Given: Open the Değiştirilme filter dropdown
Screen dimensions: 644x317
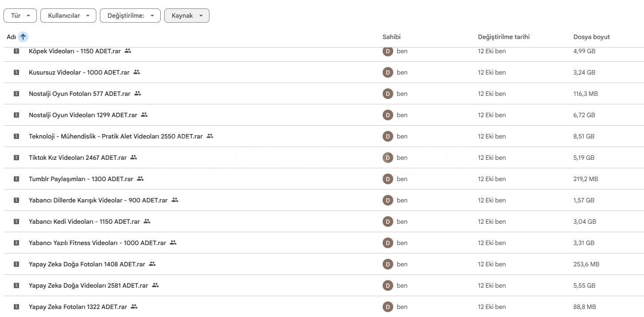Looking at the screenshot, I should click(130, 16).
